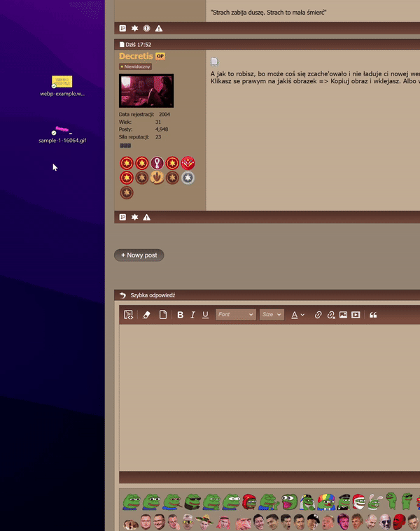Toggle italic text in editor toolbar
The height and width of the screenshot is (531, 420).
[x=192, y=315]
